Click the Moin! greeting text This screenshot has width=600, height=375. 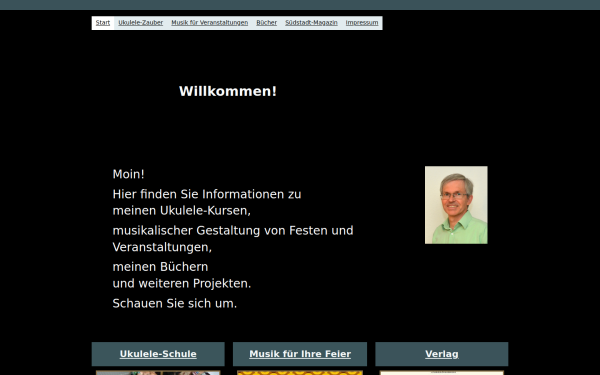click(x=129, y=174)
